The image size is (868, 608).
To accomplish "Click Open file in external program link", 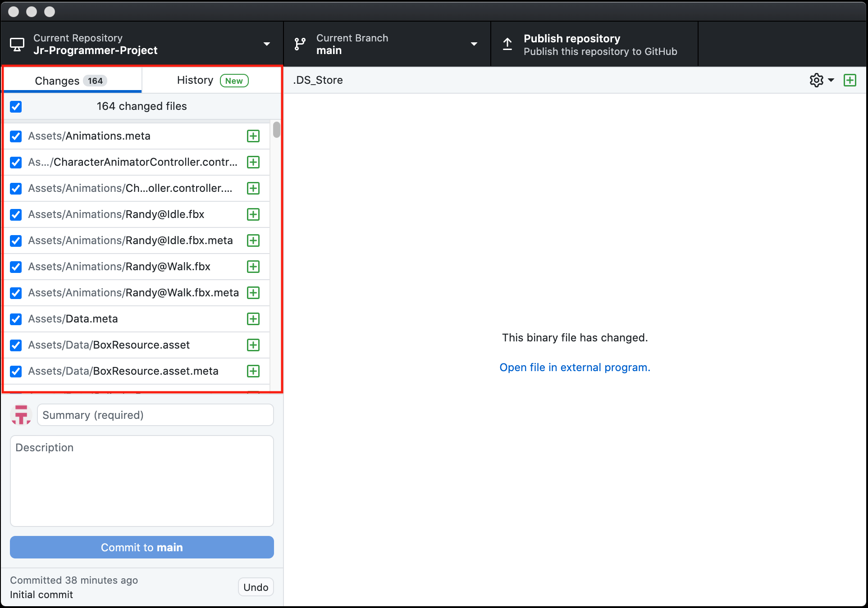I will click(x=575, y=368).
